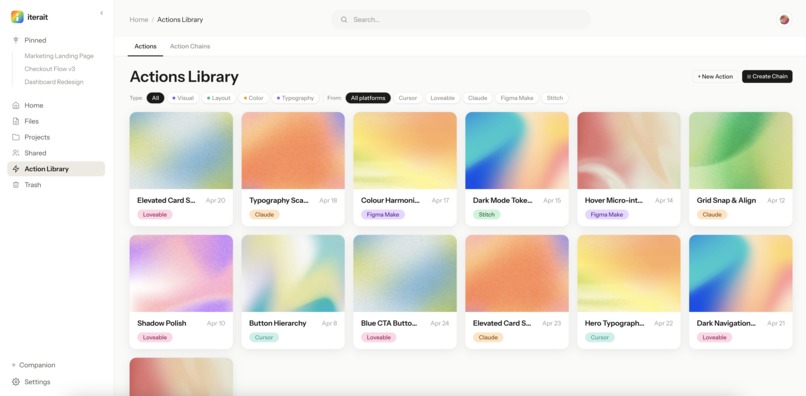The width and height of the screenshot is (806, 396).
Task: Click the New Action button
Action: click(715, 77)
